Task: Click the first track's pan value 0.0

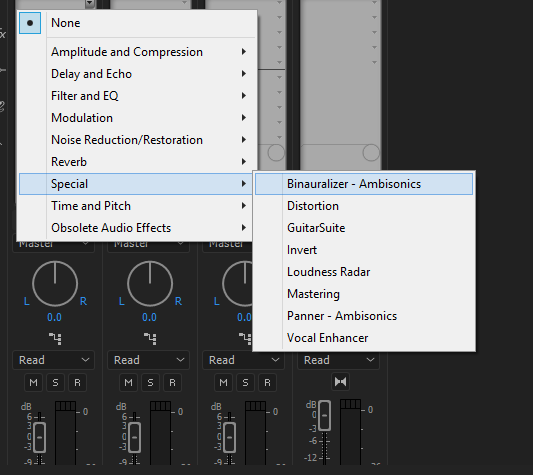Action: point(54,317)
